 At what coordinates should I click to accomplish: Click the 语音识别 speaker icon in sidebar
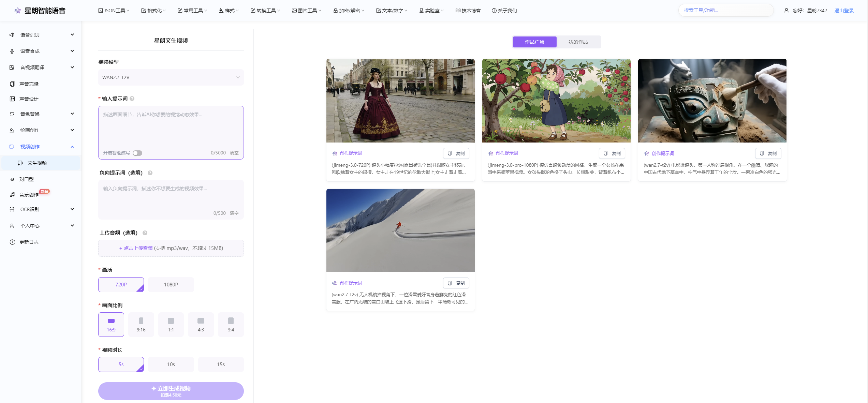click(x=12, y=35)
